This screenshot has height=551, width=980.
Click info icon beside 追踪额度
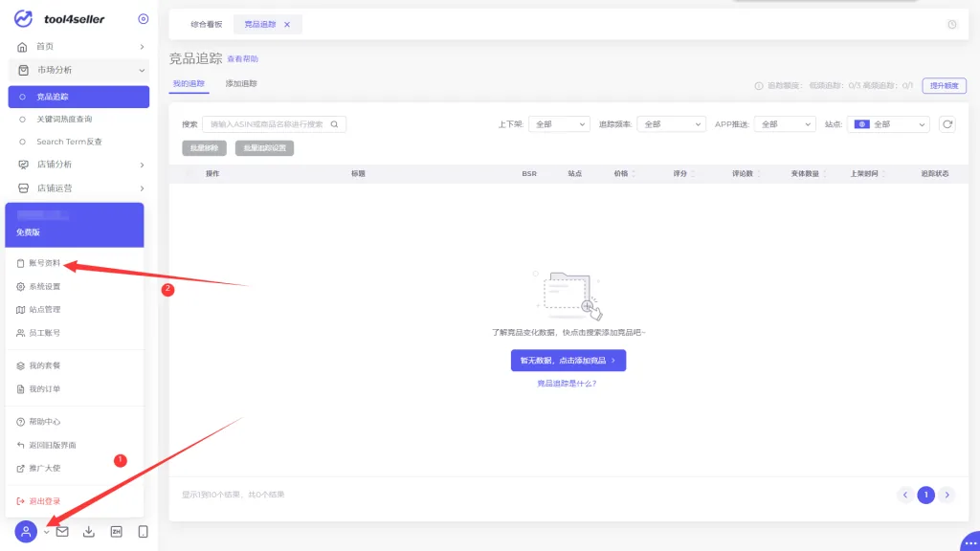tap(759, 85)
